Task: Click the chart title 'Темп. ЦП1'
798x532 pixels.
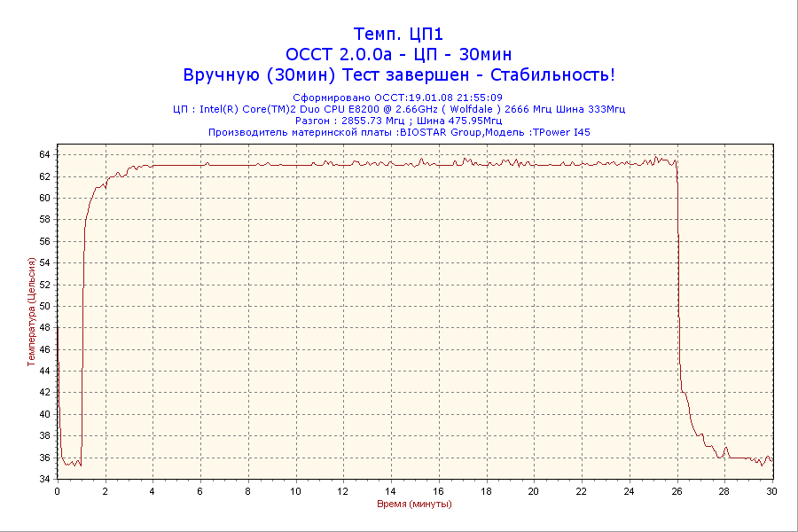Action: [x=398, y=35]
